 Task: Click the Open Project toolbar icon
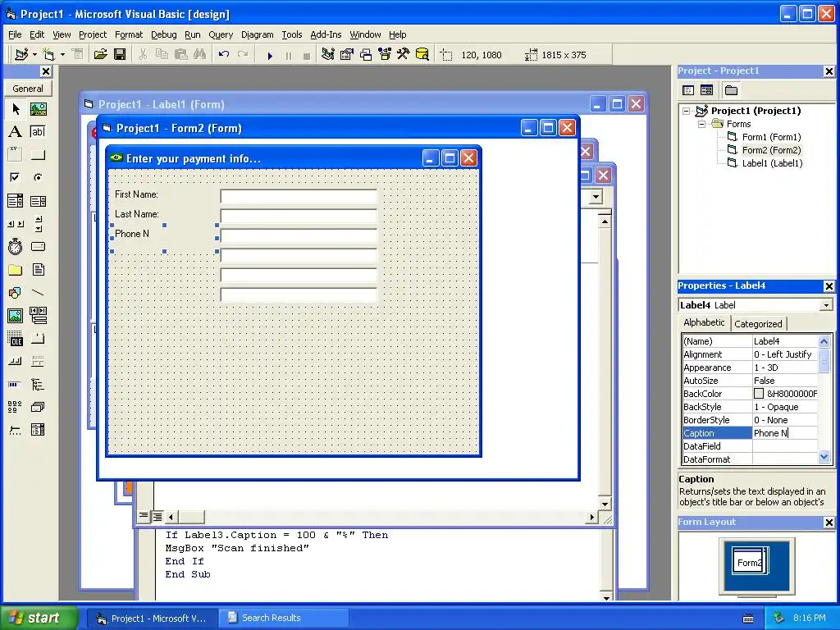point(100,54)
